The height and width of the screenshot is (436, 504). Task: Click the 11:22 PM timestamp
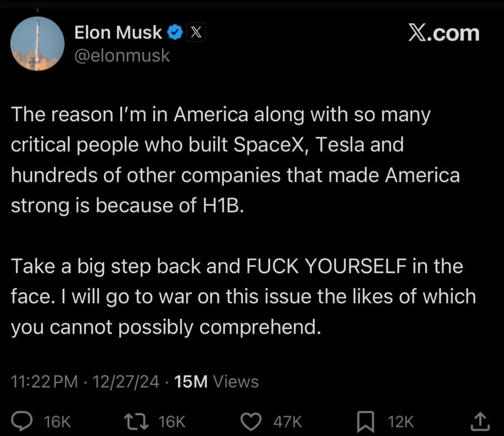point(44,382)
